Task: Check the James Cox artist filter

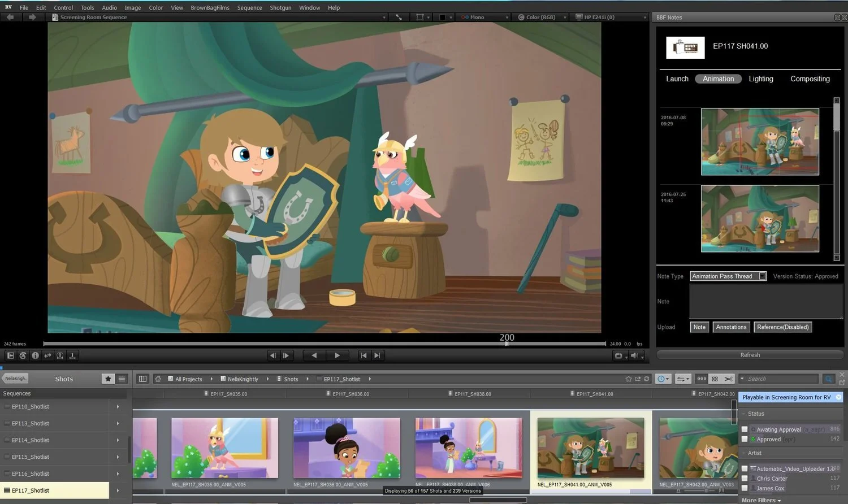Action: (745, 488)
